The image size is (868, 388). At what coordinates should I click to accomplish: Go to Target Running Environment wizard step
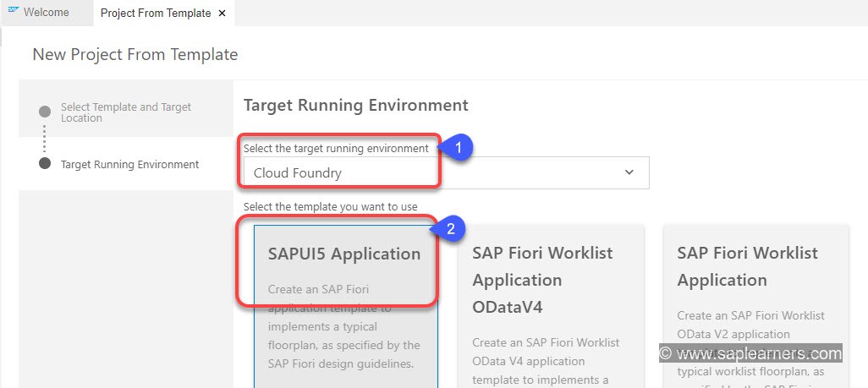point(129,164)
